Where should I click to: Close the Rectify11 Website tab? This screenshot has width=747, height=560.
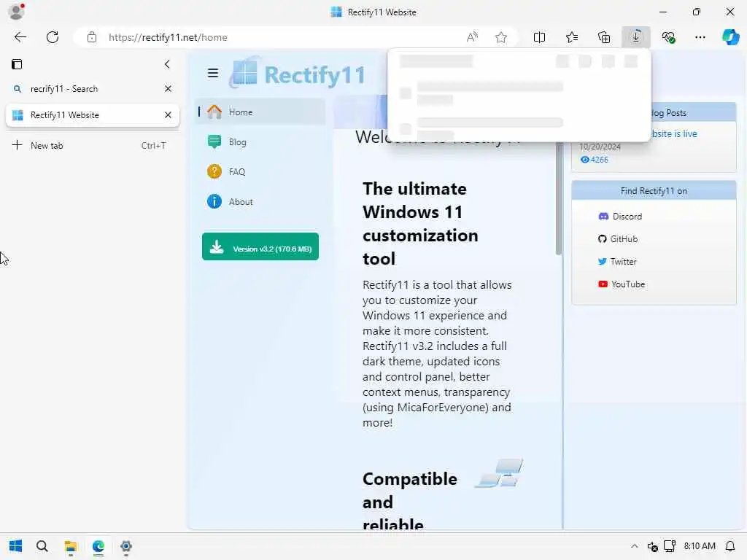click(168, 115)
